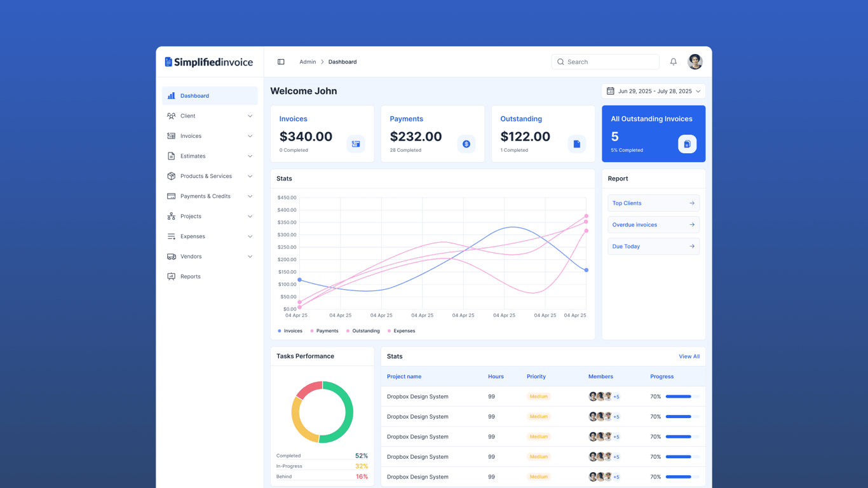The image size is (868, 488).
Task: Open the Top Clients report
Action: click(653, 203)
